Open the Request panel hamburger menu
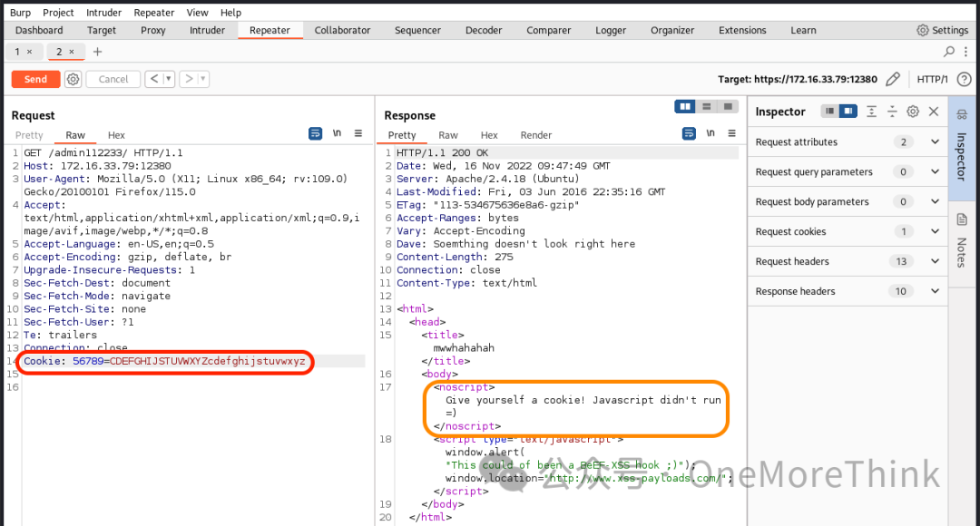980x526 pixels. pyautogui.click(x=358, y=133)
